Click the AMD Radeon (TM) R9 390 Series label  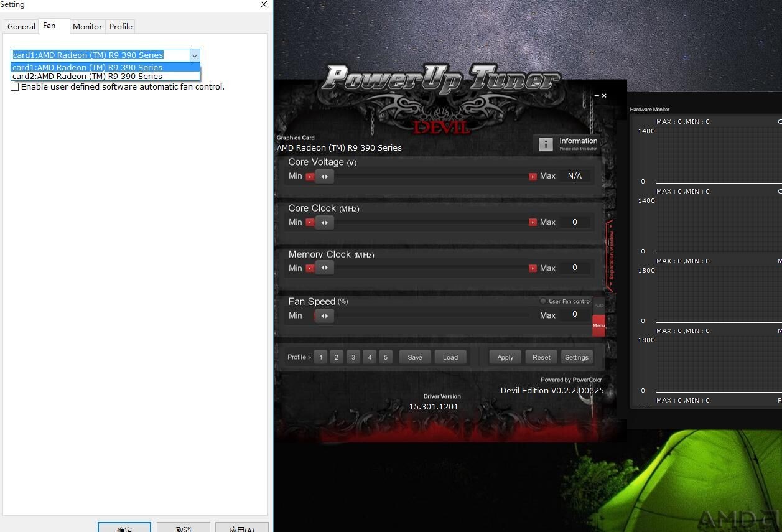tap(339, 148)
